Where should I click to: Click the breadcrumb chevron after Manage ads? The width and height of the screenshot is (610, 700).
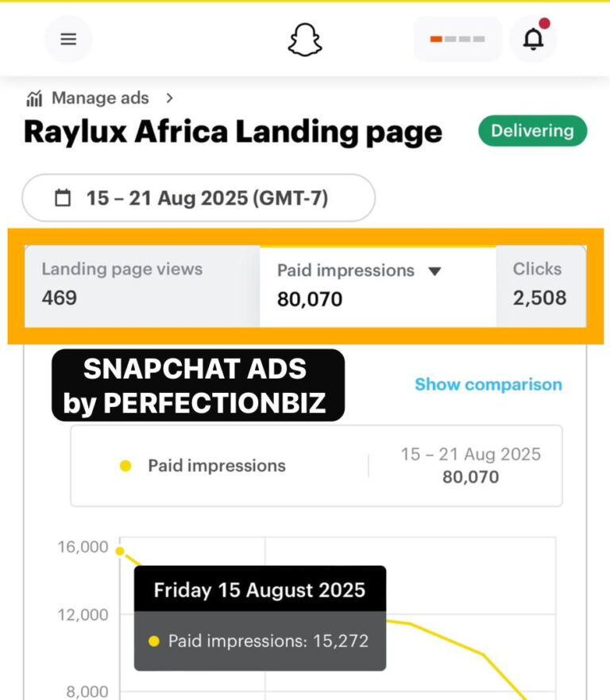tap(169, 98)
